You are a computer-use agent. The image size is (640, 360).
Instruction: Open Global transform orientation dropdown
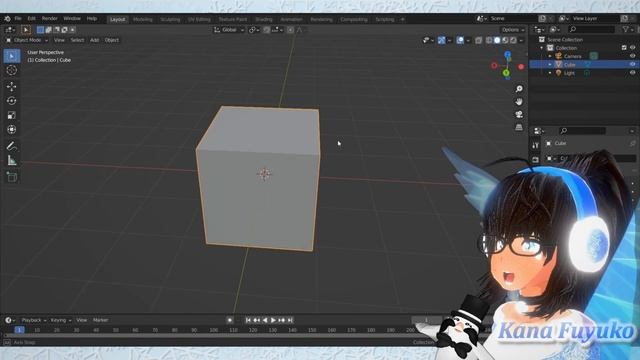coord(229,30)
